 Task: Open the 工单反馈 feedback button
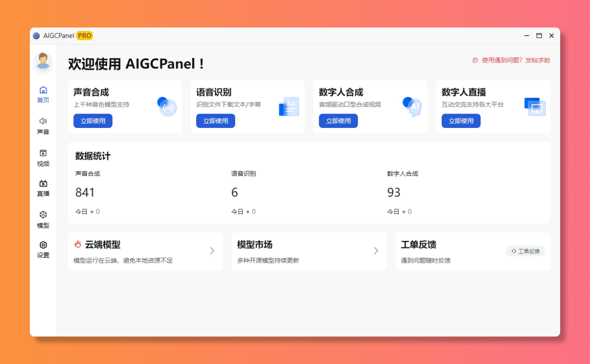[x=525, y=251]
